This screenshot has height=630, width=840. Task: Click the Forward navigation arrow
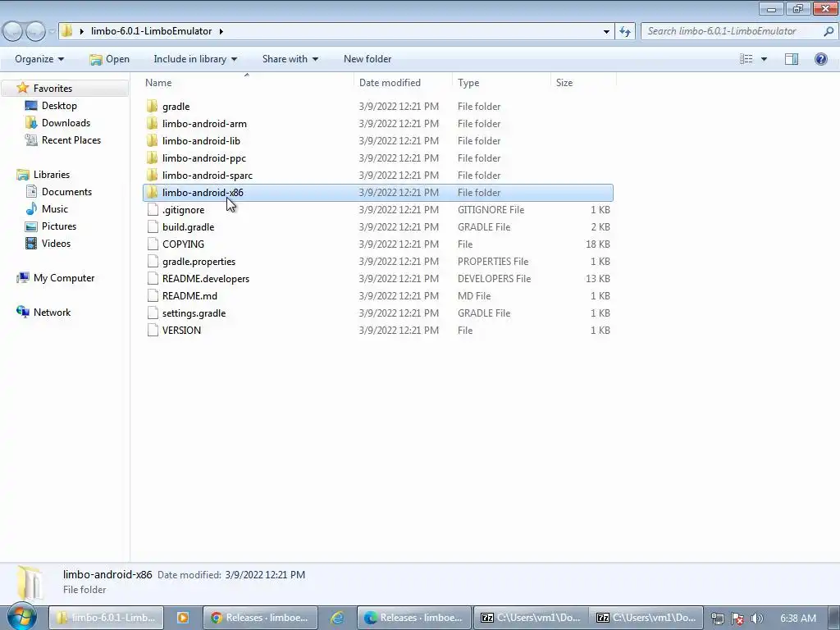pos(35,31)
